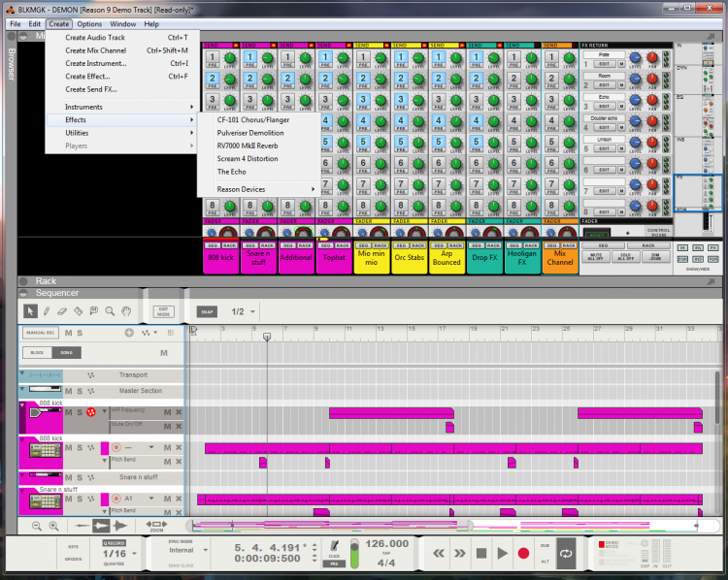Select the Eraser tool in sequencer toolbar
Screen dimensions: 728x580
pyautogui.click(x=62, y=311)
